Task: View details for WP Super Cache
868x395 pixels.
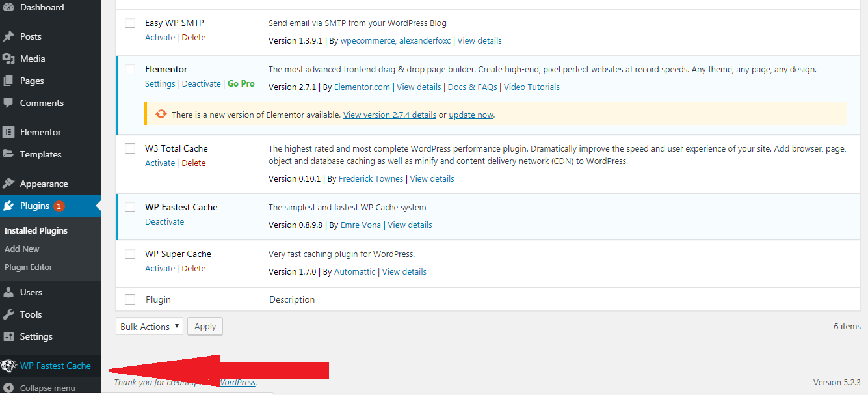Action: pyautogui.click(x=404, y=271)
